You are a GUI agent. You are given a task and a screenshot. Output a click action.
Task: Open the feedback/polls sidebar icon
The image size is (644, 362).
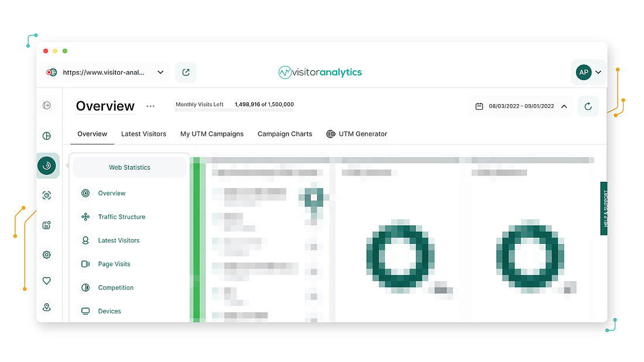47,225
